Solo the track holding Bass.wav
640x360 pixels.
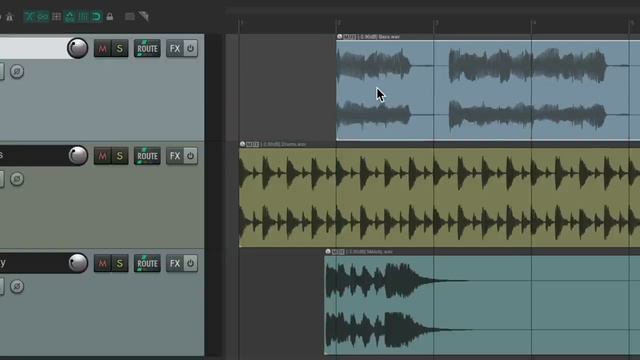[x=120, y=49]
